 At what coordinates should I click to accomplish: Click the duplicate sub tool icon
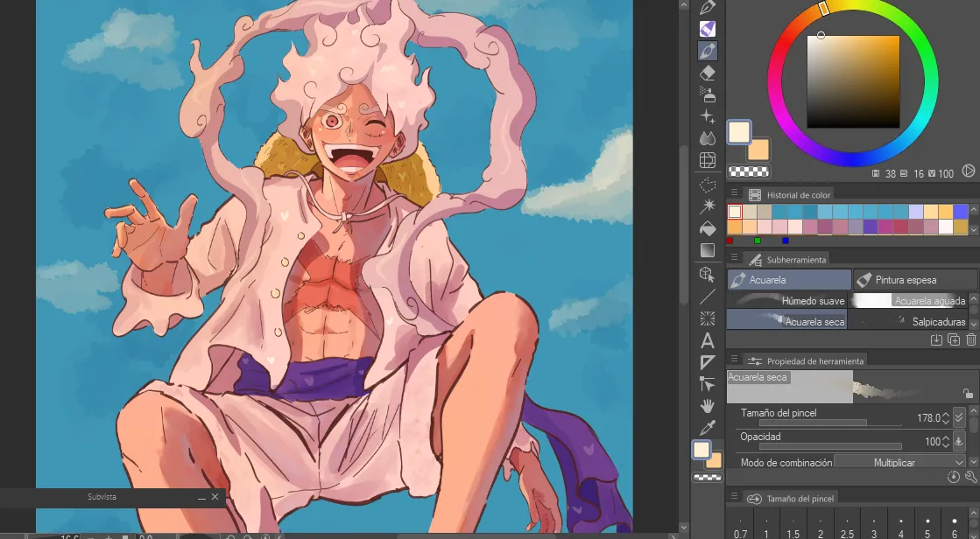[x=954, y=339]
